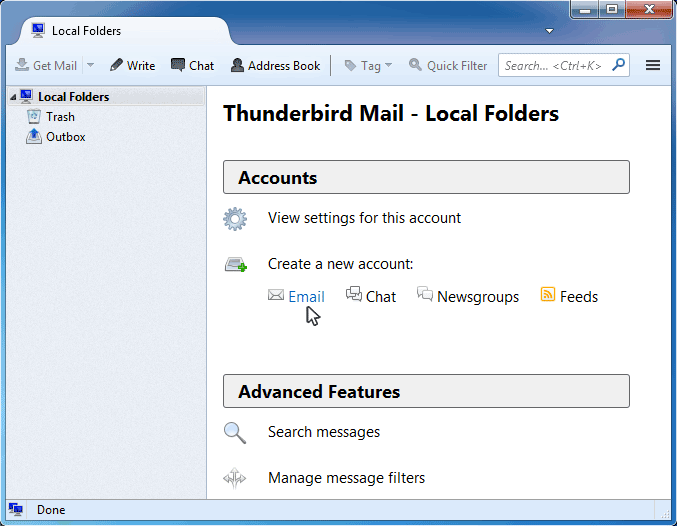
Task: Create a new Chat account
Action: point(381,297)
